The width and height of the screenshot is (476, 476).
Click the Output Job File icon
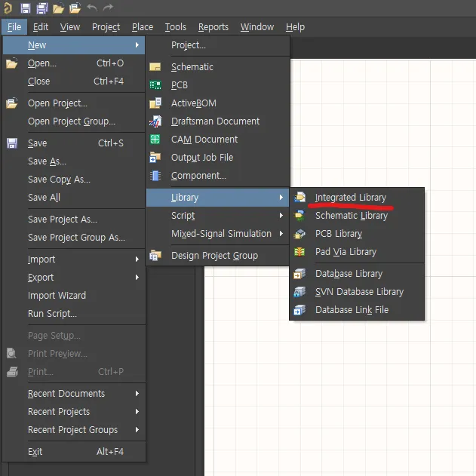155,157
